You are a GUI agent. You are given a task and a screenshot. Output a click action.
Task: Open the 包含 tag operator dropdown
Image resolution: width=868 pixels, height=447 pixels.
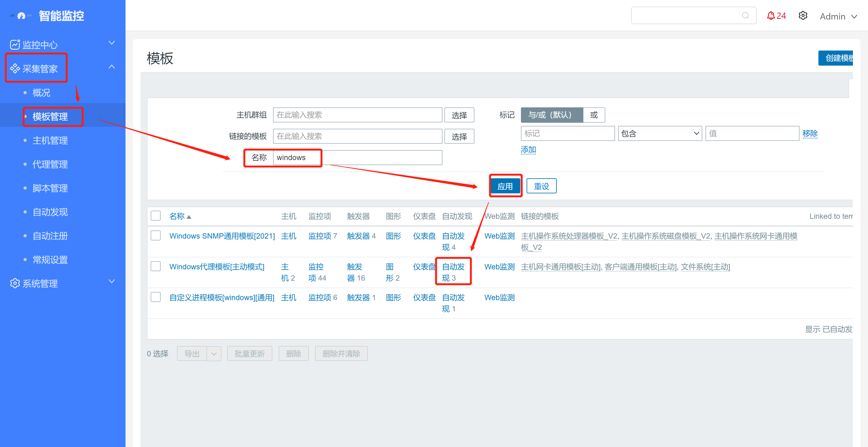[x=660, y=133]
